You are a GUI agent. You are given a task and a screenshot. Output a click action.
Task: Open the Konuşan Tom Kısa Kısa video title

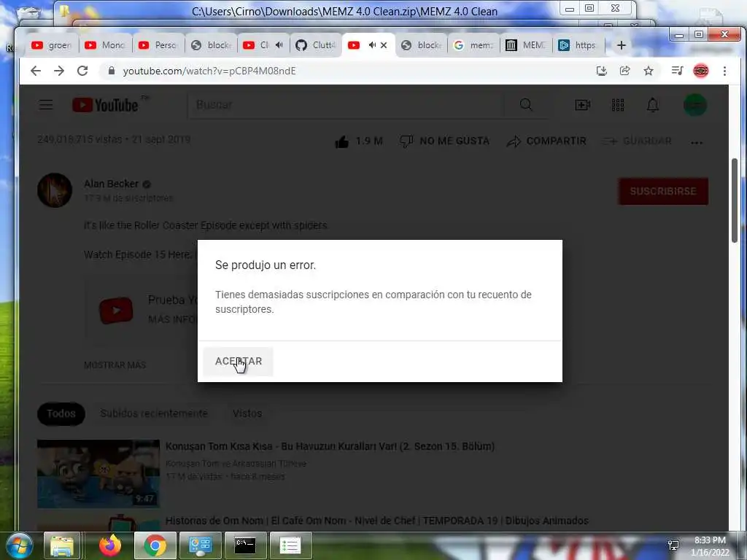pyautogui.click(x=330, y=447)
